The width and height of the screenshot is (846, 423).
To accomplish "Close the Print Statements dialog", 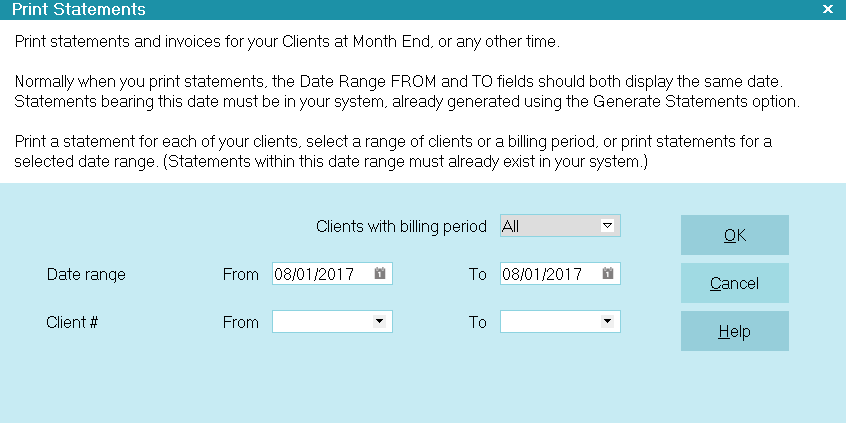I will [x=828, y=9].
